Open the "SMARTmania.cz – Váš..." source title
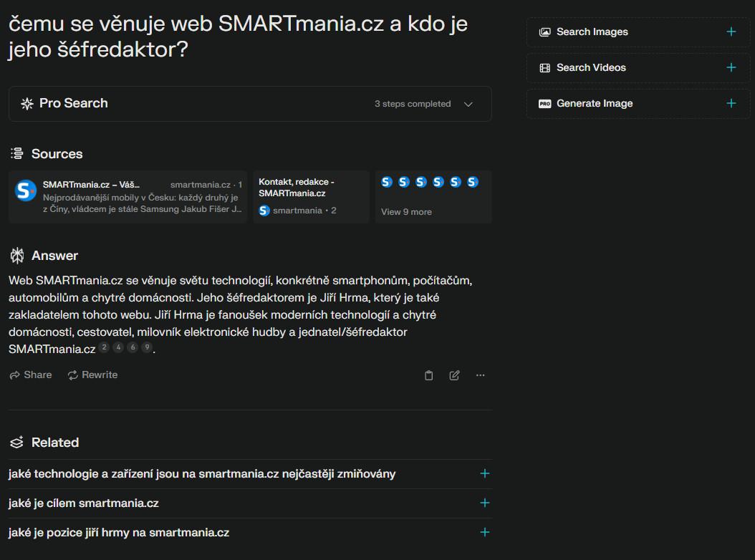 pyautogui.click(x=91, y=185)
